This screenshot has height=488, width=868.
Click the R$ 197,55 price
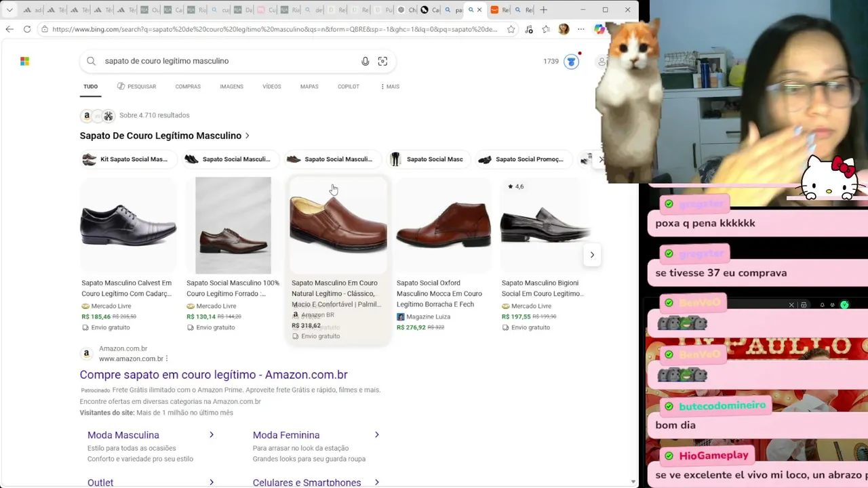click(x=516, y=317)
